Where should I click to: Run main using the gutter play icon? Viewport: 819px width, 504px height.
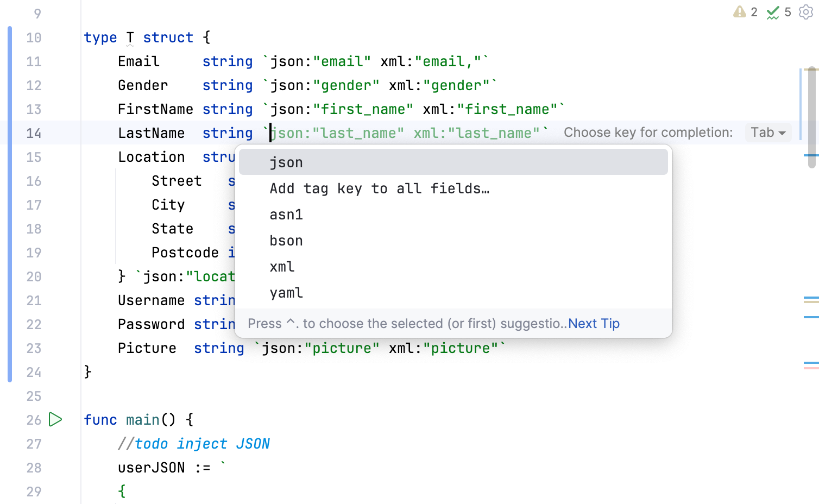54,419
